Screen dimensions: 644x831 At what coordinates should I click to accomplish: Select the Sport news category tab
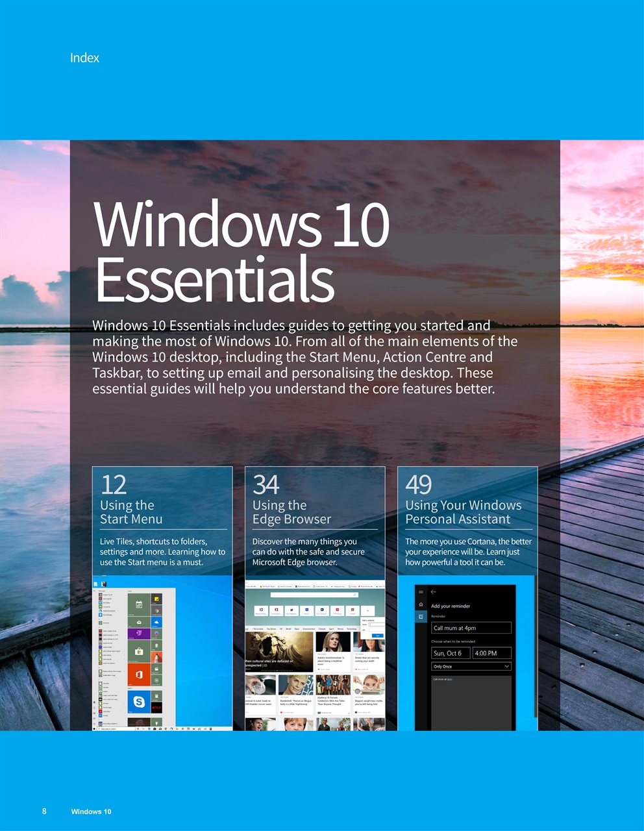coord(331,628)
